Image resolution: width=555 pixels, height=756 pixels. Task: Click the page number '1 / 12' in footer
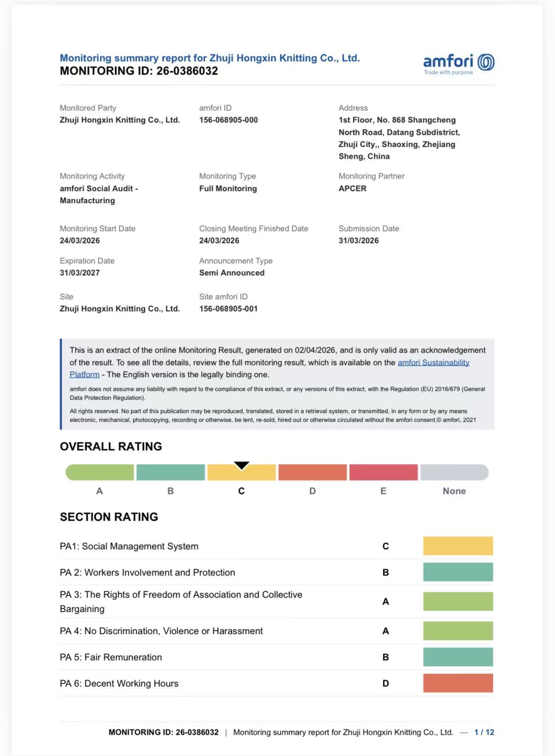tap(484, 733)
